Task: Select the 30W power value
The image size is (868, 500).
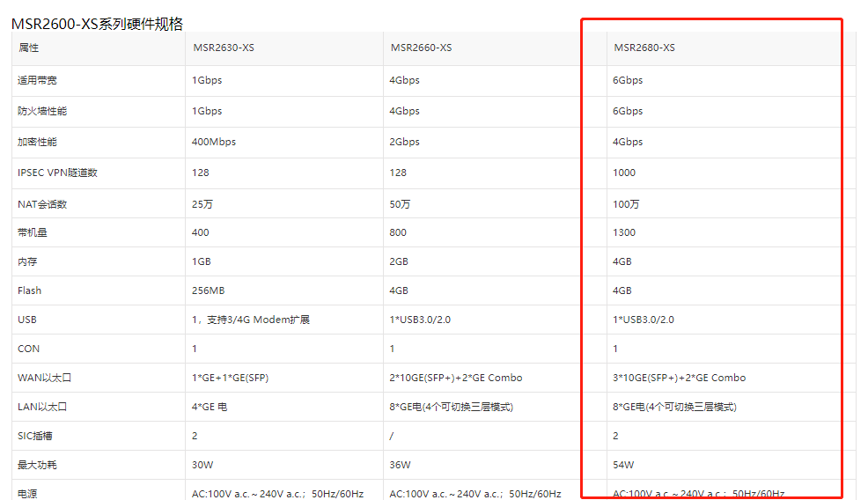Action: [x=202, y=465]
